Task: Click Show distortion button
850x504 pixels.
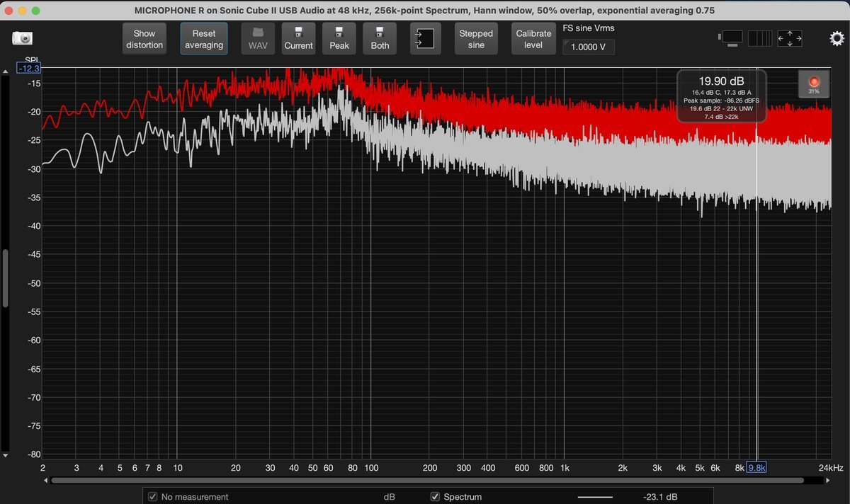Action: [144, 39]
